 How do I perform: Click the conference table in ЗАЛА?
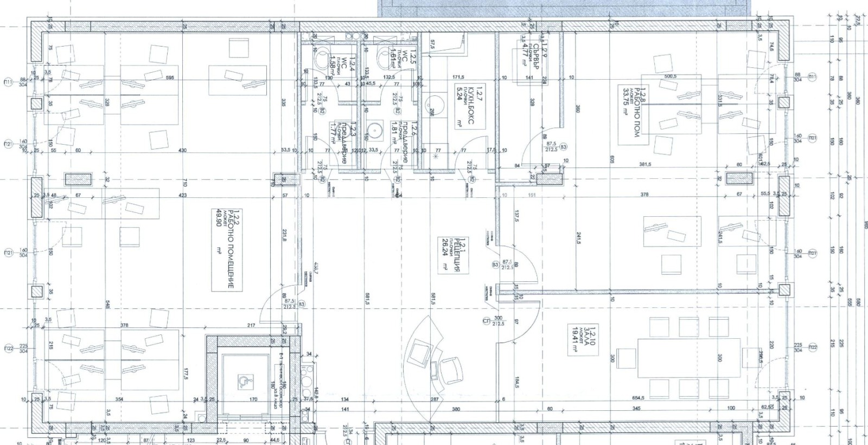688,359
